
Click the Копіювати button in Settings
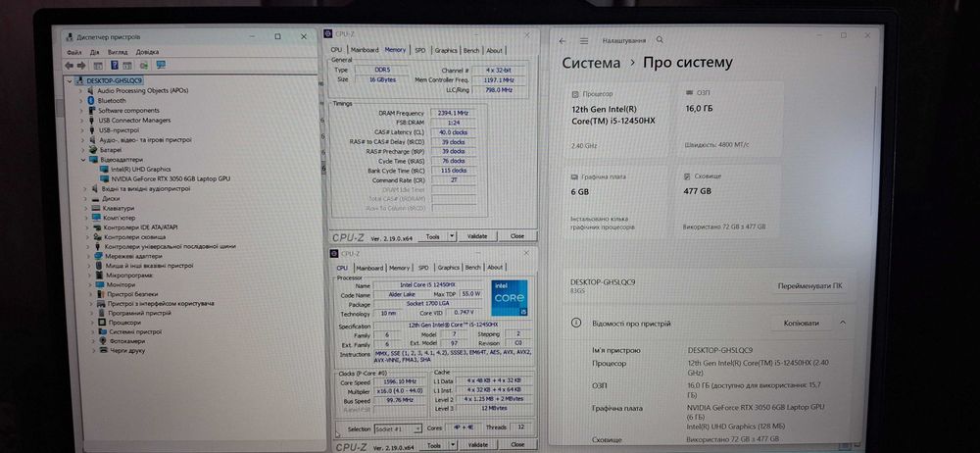pos(801,324)
